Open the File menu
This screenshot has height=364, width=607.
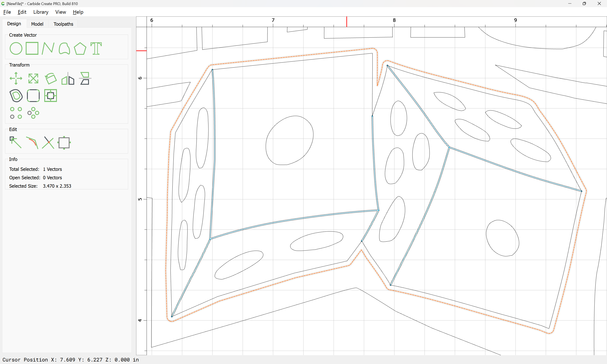(7, 12)
